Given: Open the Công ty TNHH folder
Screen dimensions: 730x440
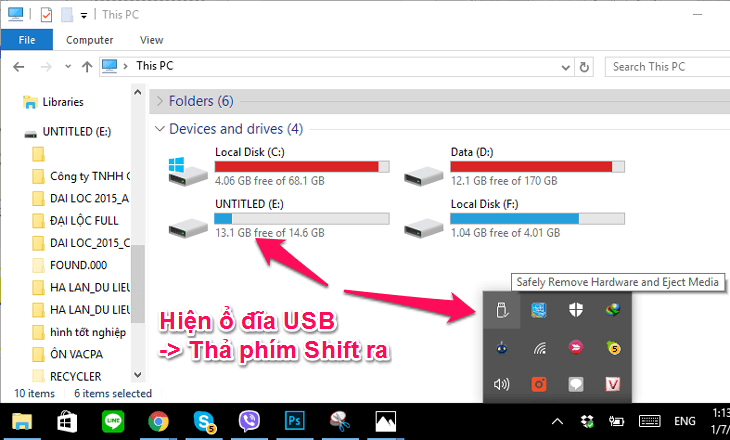Looking at the screenshot, I should click(x=81, y=176).
